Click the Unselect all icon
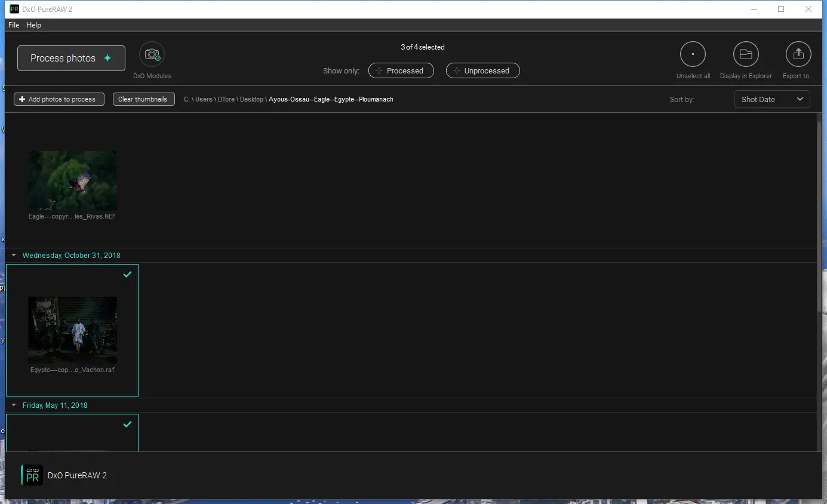 (693, 54)
